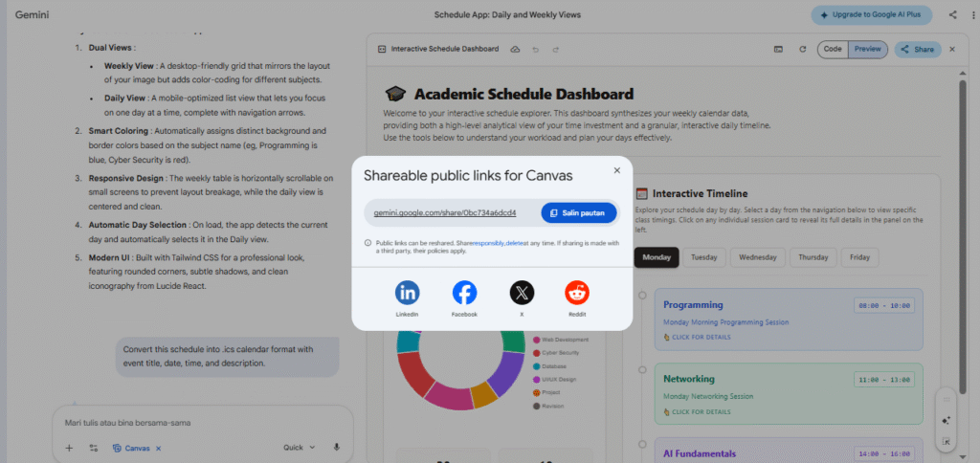Image resolution: width=980 pixels, height=463 pixels.
Task: Close the shareable links dialog
Action: [x=617, y=170]
